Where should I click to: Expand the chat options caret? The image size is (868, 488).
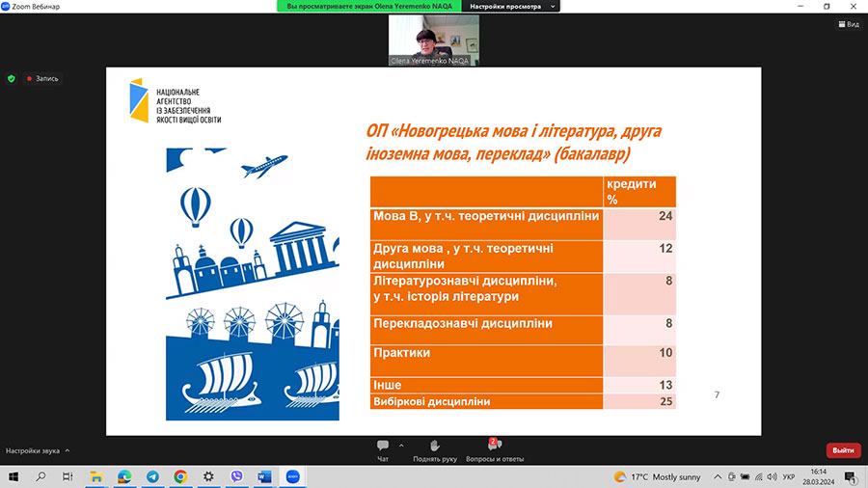[x=401, y=446]
